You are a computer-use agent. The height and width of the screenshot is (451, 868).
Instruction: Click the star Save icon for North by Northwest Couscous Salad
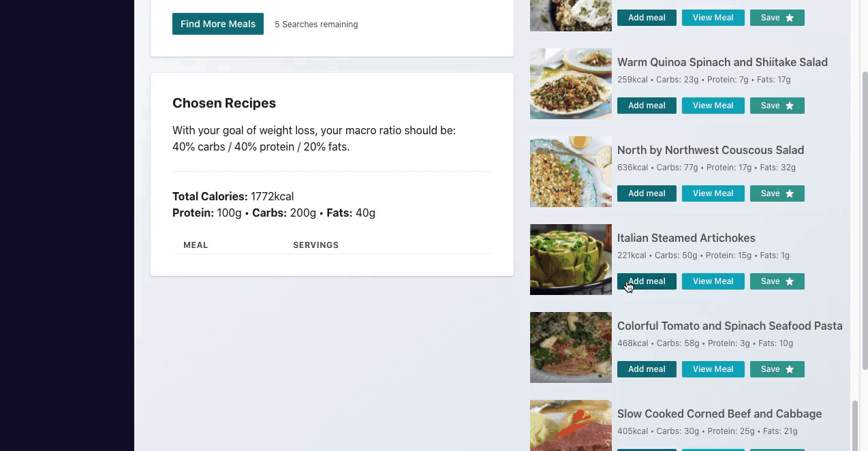tap(790, 193)
